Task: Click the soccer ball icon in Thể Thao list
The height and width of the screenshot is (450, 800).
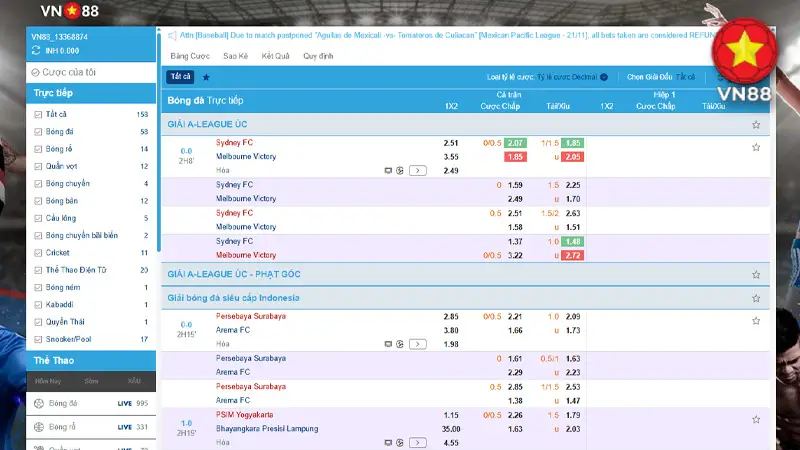Action: point(39,403)
